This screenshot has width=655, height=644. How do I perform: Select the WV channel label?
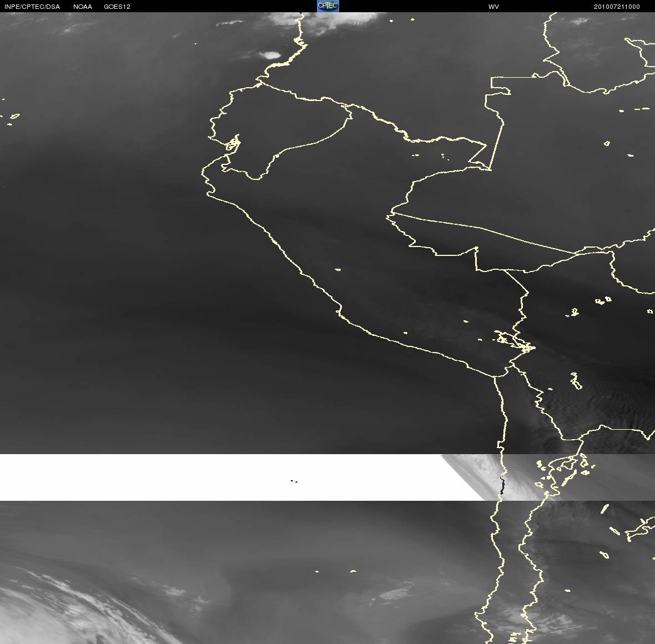point(493,7)
